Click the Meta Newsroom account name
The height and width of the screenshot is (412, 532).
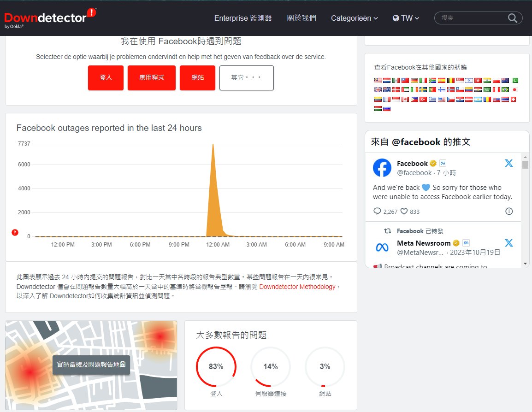click(x=424, y=243)
